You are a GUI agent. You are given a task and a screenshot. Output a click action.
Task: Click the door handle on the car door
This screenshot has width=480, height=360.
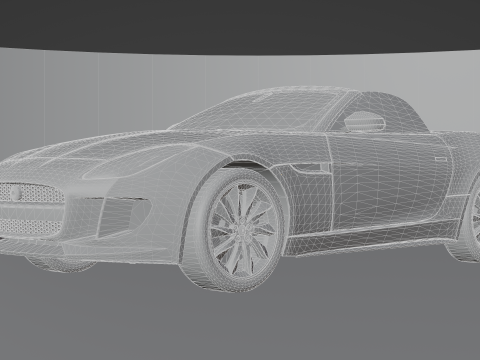(x=441, y=159)
